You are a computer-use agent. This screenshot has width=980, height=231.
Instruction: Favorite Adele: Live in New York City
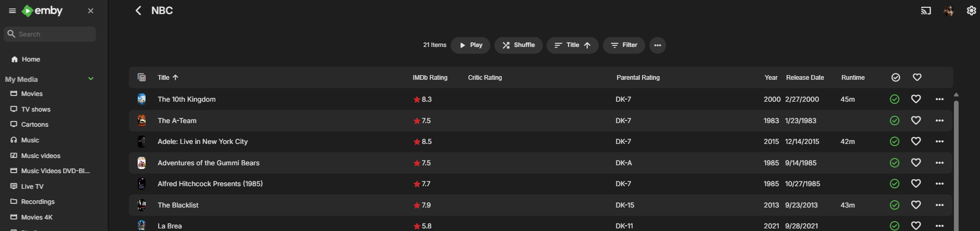pos(916,141)
